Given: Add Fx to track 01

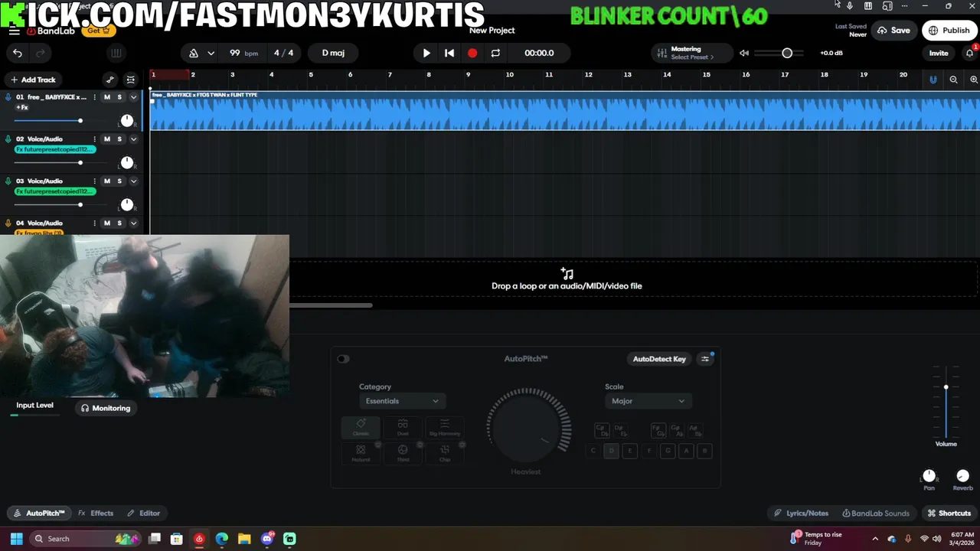Looking at the screenshot, I should pos(22,108).
